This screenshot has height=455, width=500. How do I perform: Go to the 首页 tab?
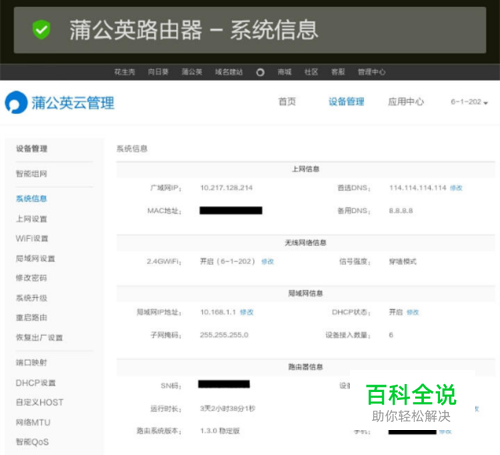[287, 102]
